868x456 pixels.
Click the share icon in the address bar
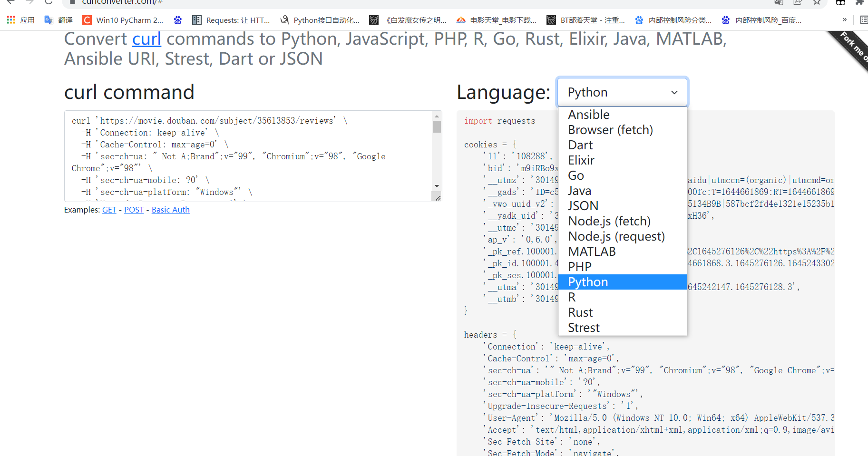pyautogui.click(x=797, y=2)
